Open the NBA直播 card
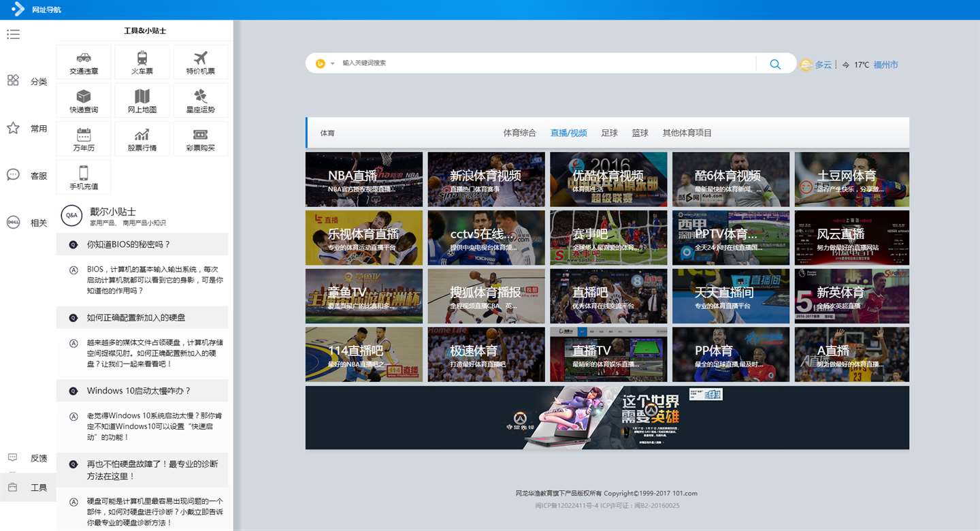 click(x=364, y=179)
